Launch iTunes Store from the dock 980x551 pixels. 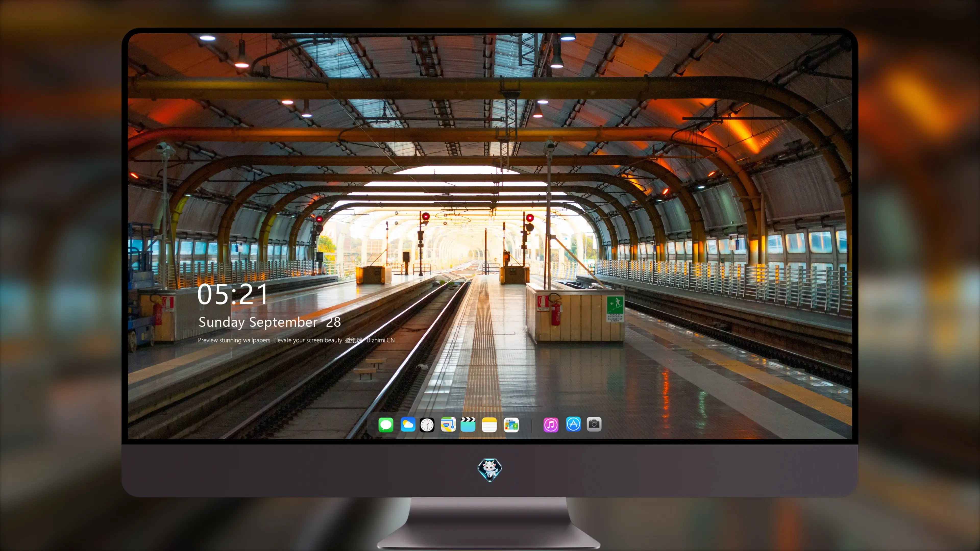pos(551,425)
